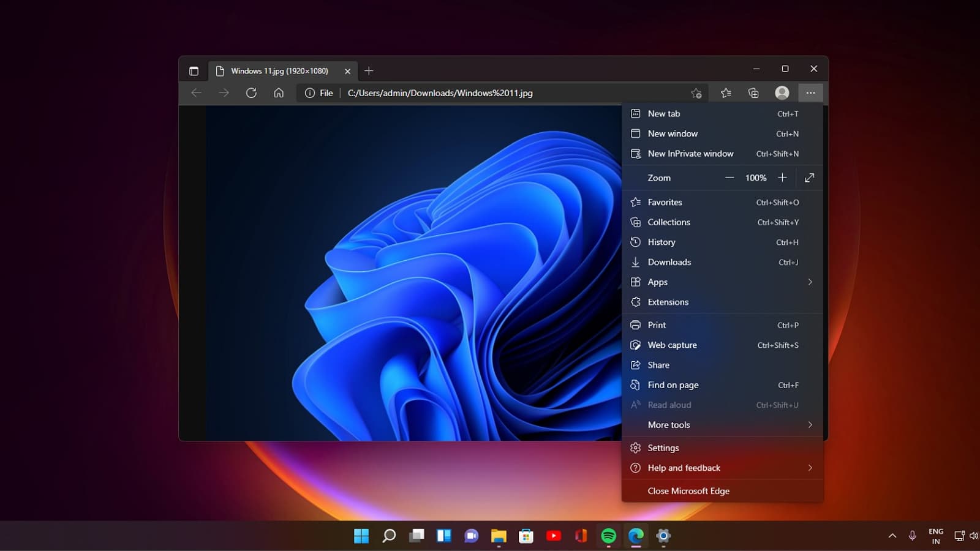The image size is (980, 551).
Task: Add a new tab with plus button
Action: pyautogui.click(x=369, y=71)
